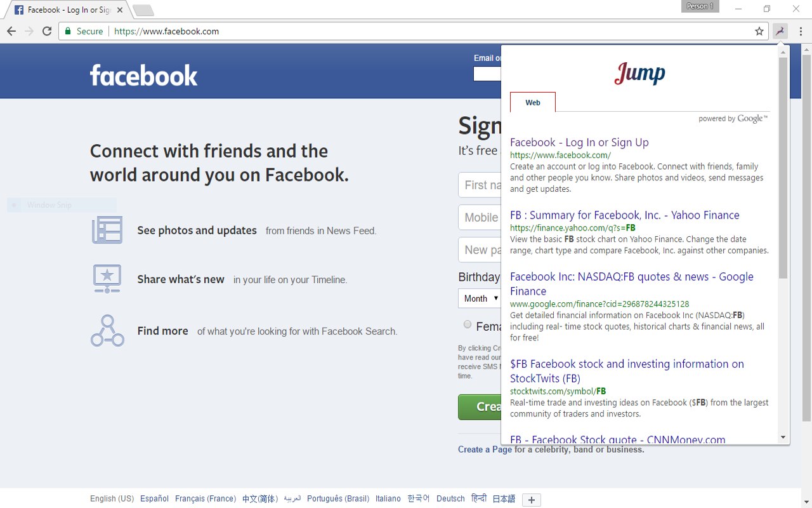812x508 pixels.
Task: Click the 'powered by Google' logo in Jump popup
Action: [x=733, y=118]
